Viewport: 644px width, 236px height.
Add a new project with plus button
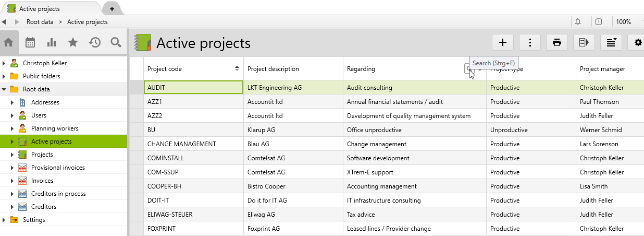tap(503, 43)
